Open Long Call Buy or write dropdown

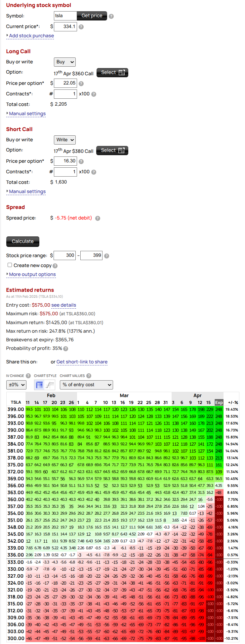click(65, 62)
